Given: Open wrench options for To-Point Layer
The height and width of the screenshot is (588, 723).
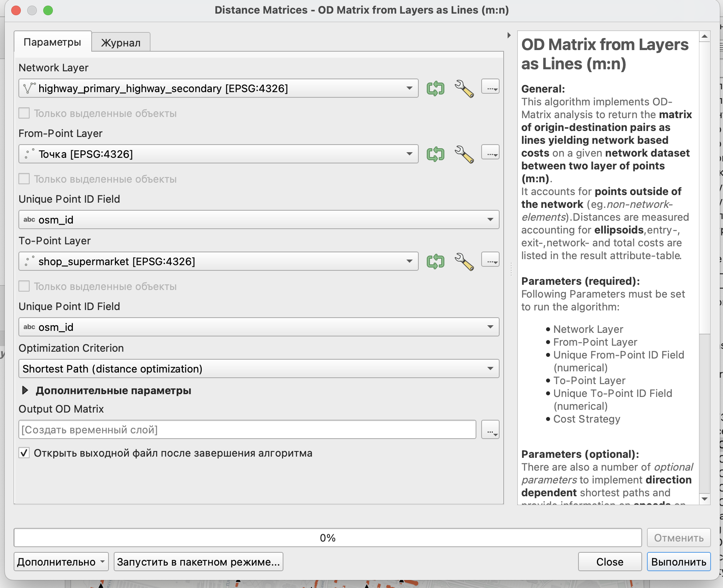Looking at the screenshot, I should tap(464, 261).
